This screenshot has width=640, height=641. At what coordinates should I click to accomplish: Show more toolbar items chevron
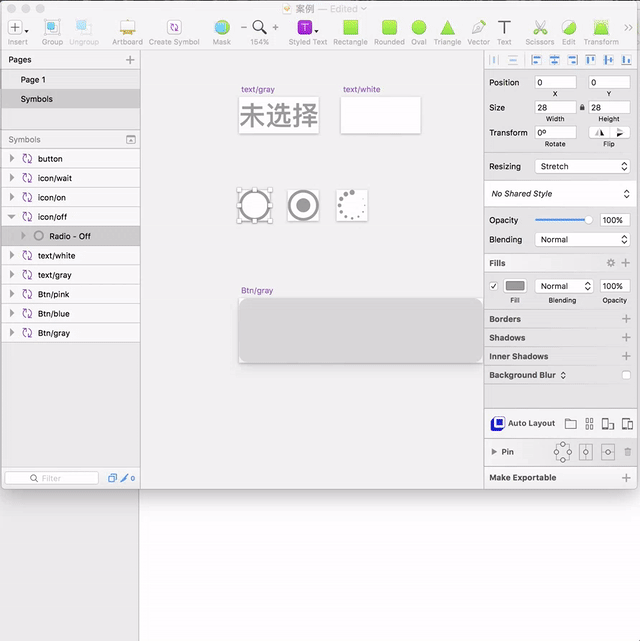click(628, 27)
